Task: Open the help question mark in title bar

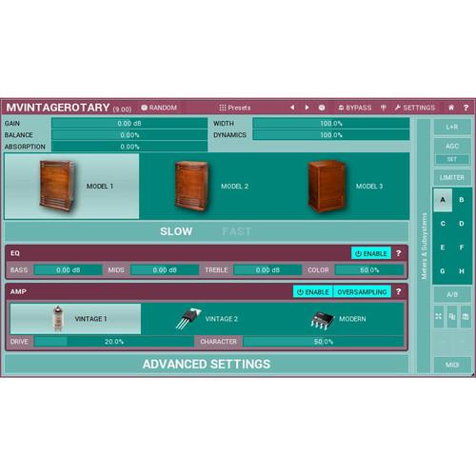Action: click(466, 108)
